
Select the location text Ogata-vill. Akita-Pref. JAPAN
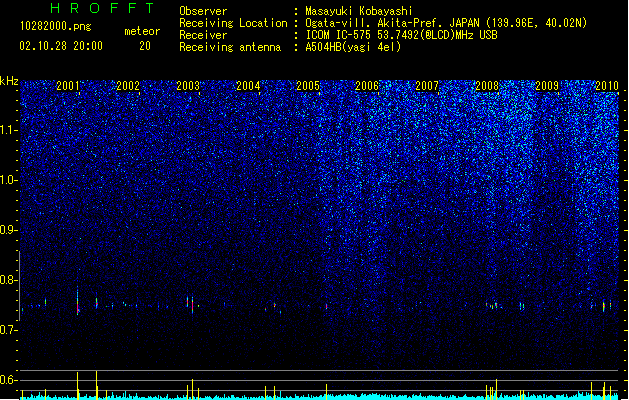[x=392, y=23]
